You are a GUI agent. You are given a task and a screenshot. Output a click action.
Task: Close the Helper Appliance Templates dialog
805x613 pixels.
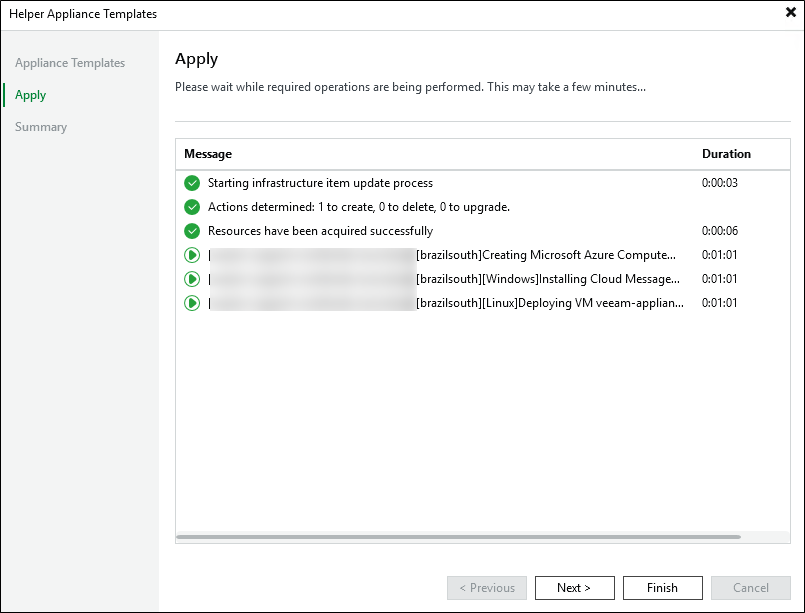(x=791, y=13)
